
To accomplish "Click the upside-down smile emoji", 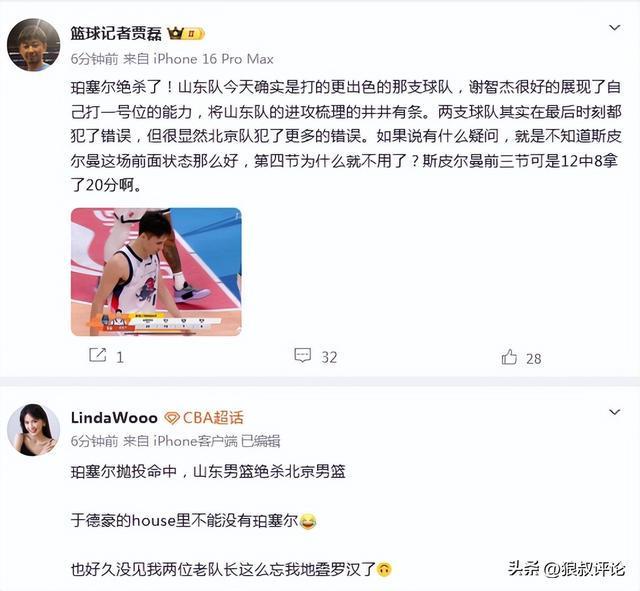I will (x=384, y=569).
